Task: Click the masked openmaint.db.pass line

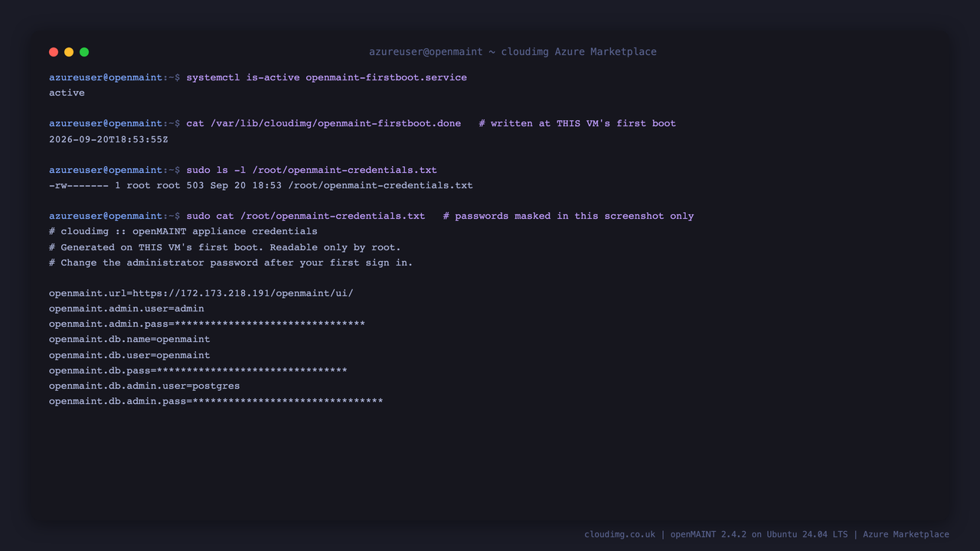Action: pos(198,370)
